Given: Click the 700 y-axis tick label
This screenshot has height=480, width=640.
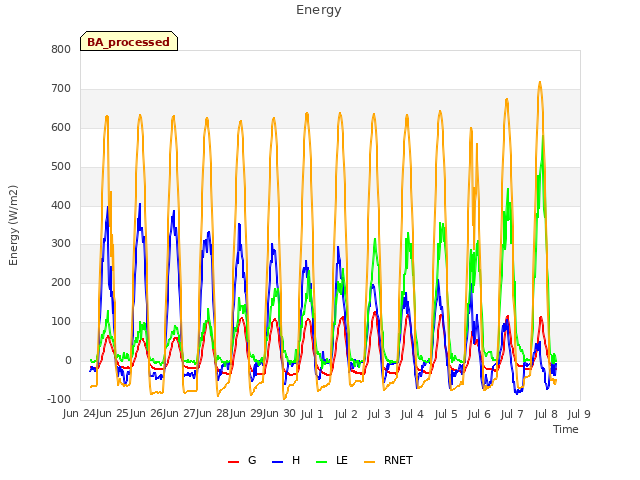Looking at the screenshot, I should point(61,89).
